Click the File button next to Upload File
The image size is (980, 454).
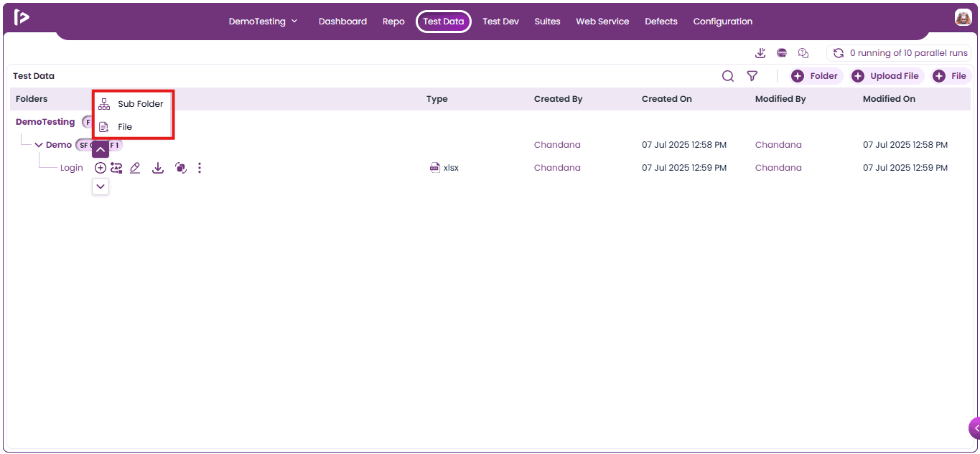coord(951,76)
